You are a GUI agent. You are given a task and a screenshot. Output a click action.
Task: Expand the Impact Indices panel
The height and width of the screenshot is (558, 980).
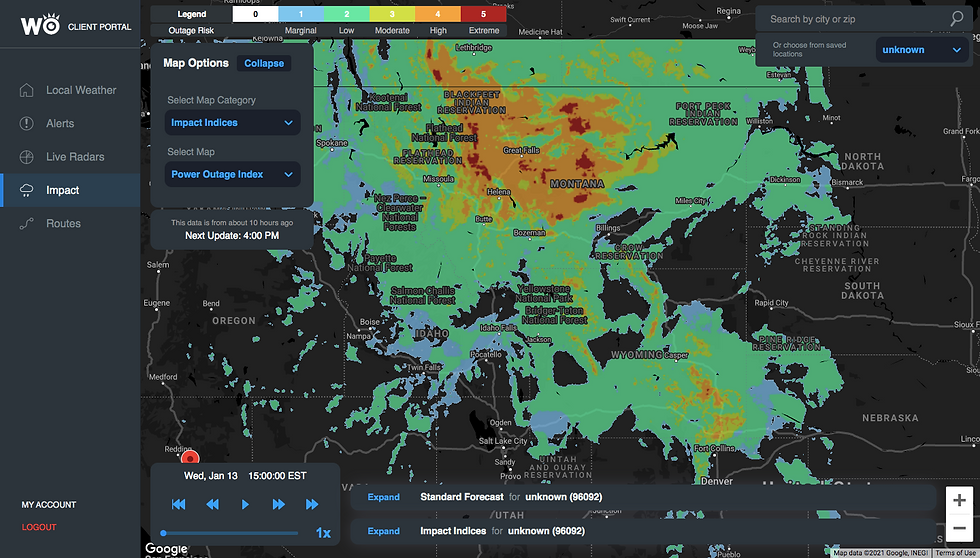(383, 531)
